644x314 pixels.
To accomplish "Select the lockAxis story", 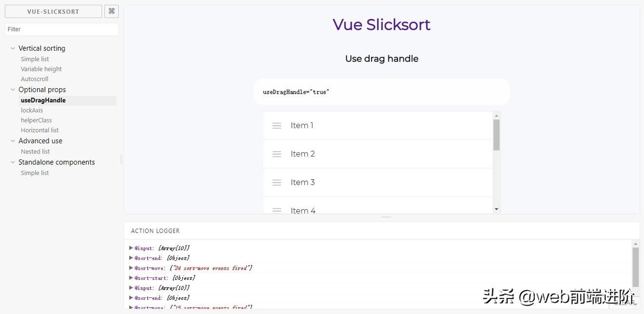I will [x=31, y=110].
